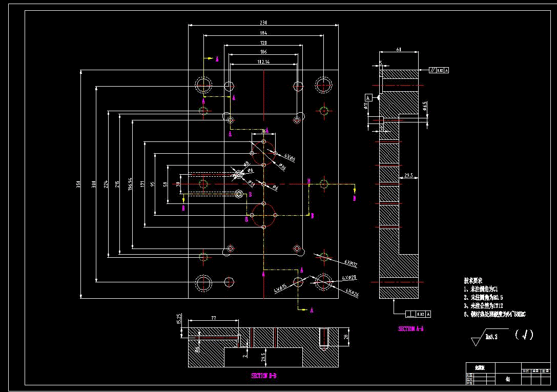Click the 4Xφ26 hole callout
Screen dimensions: 557x392
click(x=352, y=293)
